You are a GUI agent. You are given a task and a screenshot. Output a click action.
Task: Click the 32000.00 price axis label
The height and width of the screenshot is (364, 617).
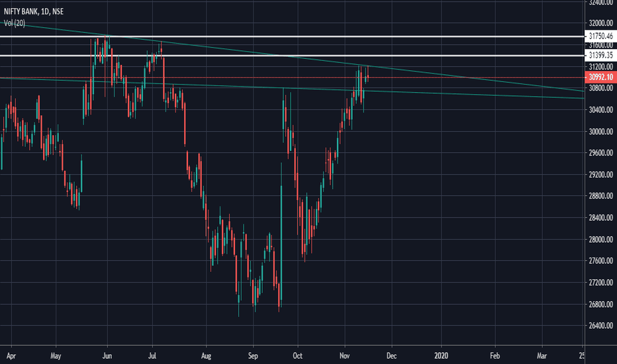coord(600,23)
